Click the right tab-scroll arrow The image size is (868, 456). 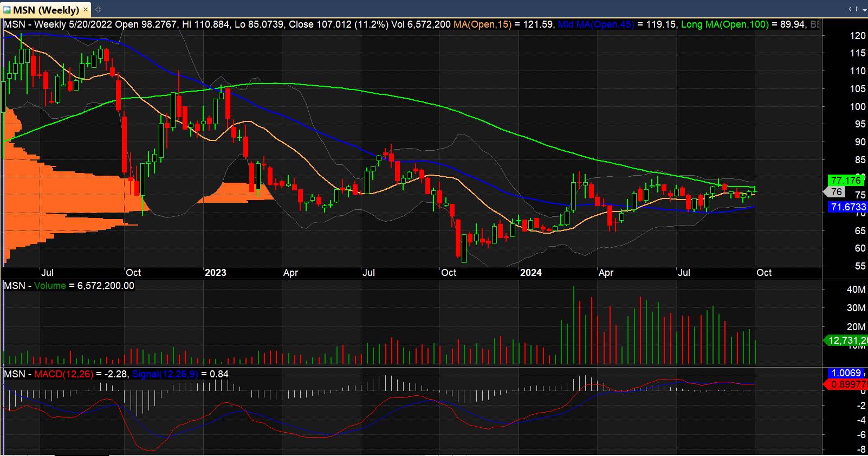tap(857, 9)
